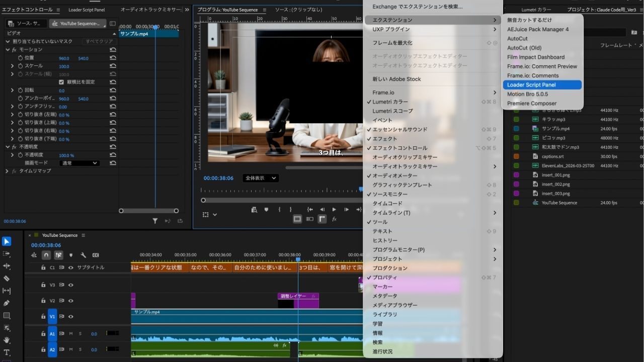Click the すべてクリア button
Screen dimensions: 644x362
[x=99, y=41]
